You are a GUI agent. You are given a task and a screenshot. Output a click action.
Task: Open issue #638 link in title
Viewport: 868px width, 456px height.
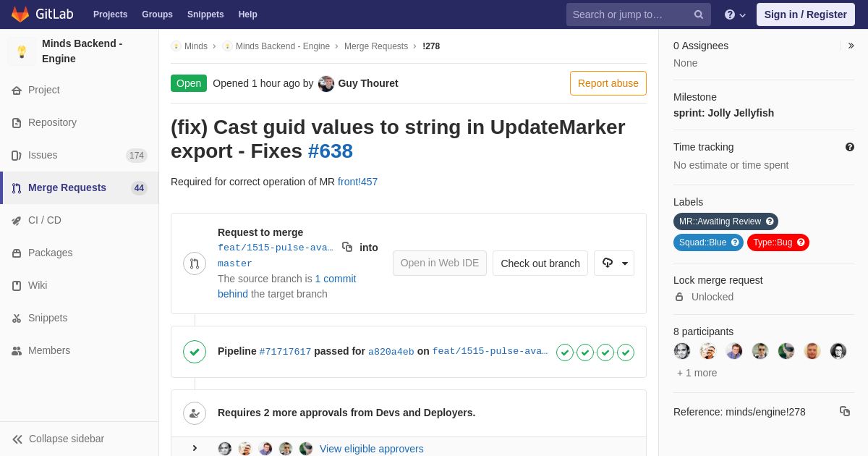(331, 151)
